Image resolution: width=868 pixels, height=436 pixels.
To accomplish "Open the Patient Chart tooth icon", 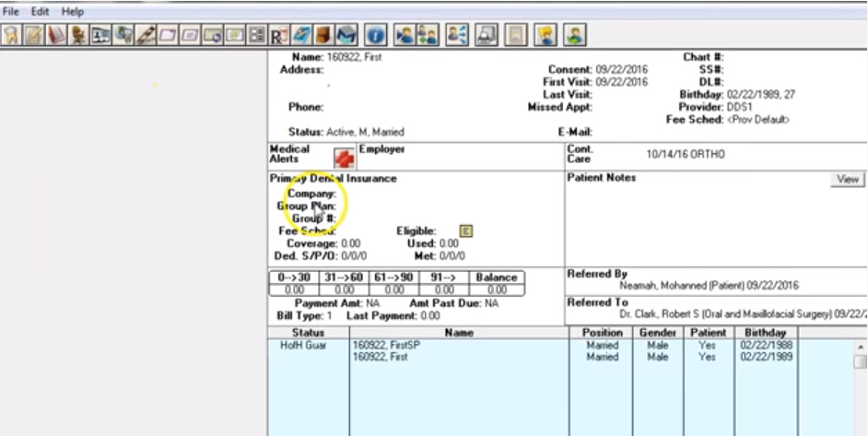I will tap(11, 36).
